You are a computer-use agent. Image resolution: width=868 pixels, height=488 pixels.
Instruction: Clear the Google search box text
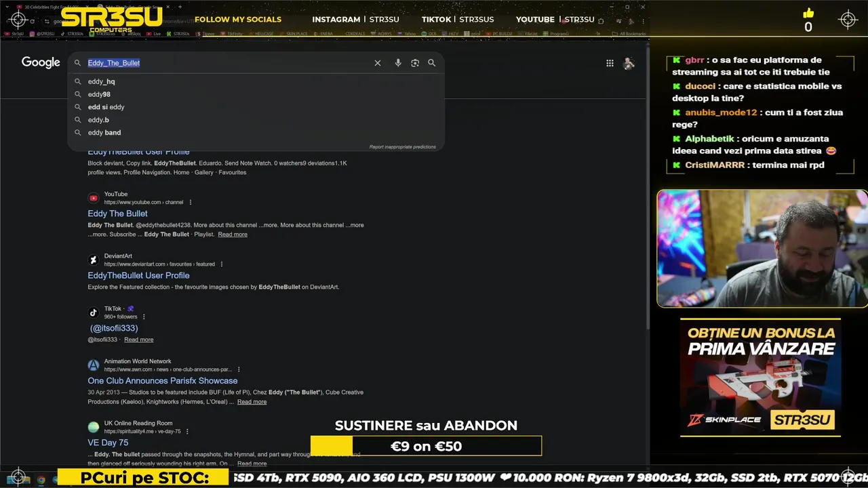pos(378,63)
